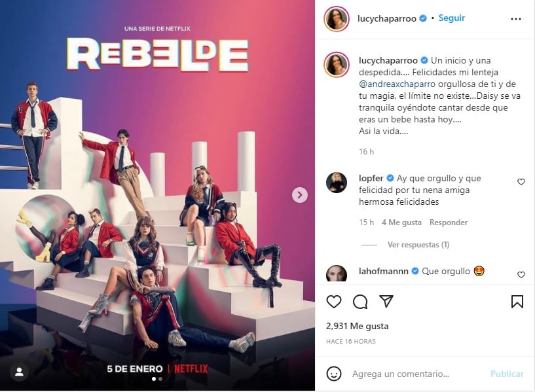
Task: Save the post using the bookmark icon
Action: [x=517, y=302]
